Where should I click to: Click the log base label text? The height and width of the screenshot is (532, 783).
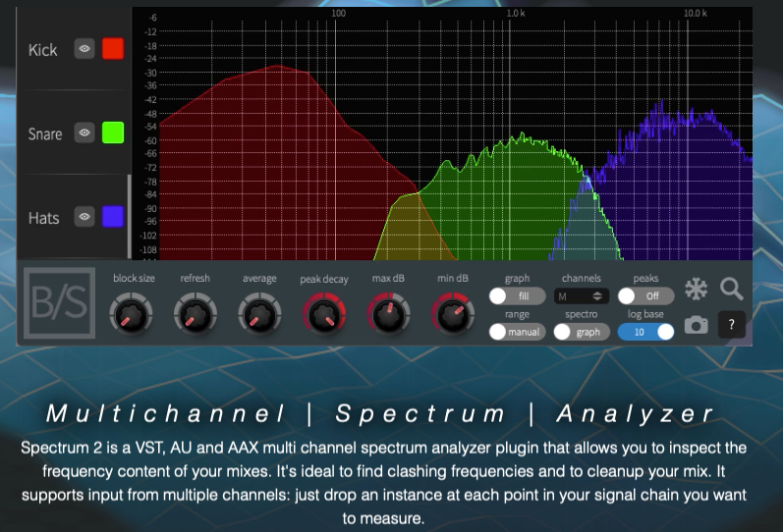point(645,314)
